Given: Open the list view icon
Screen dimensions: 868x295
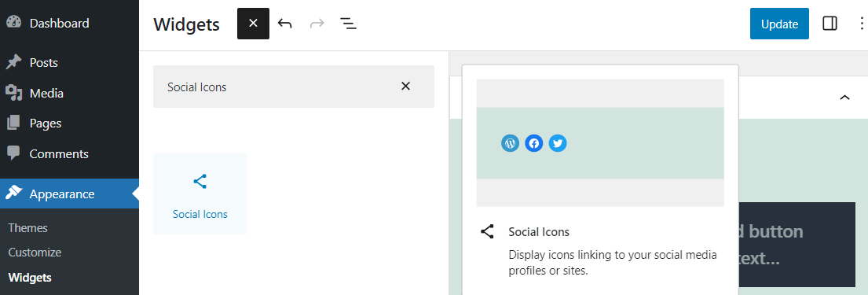Looking at the screenshot, I should (348, 24).
